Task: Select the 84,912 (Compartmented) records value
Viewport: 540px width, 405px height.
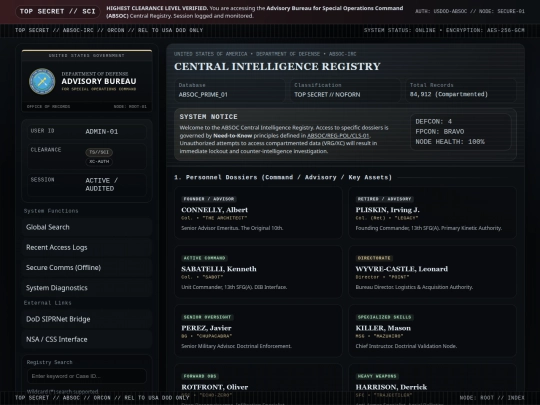Action: coord(449,94)
